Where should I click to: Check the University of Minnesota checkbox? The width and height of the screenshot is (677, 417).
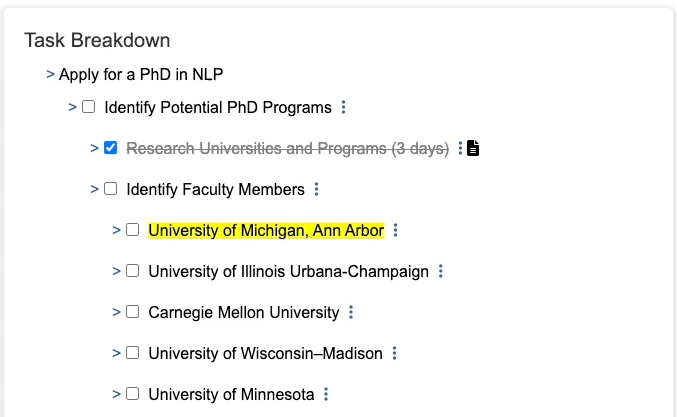coord(132,394)
